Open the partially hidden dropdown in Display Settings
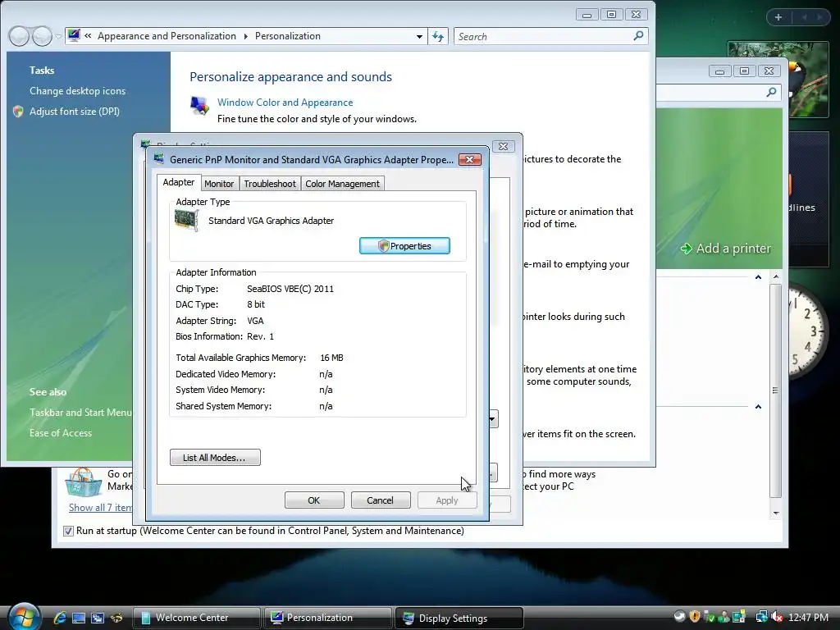The height and width of the screenshot is (630, 840). coord(492,419)
